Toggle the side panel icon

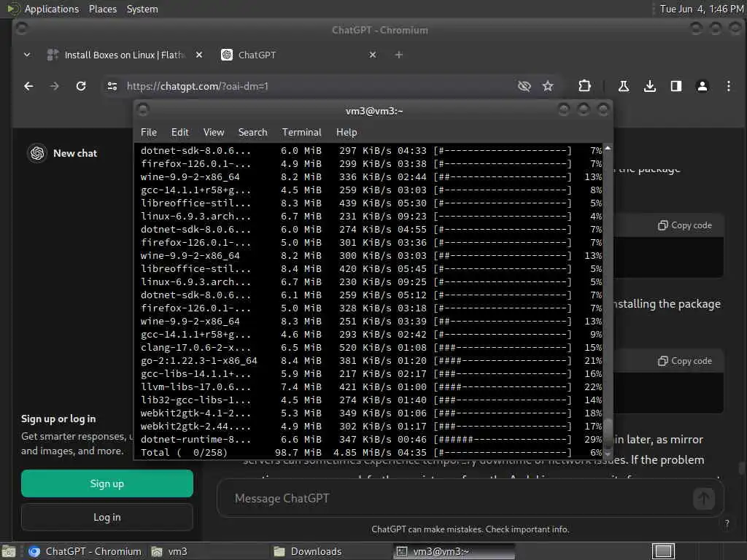[x=676, y=86]
